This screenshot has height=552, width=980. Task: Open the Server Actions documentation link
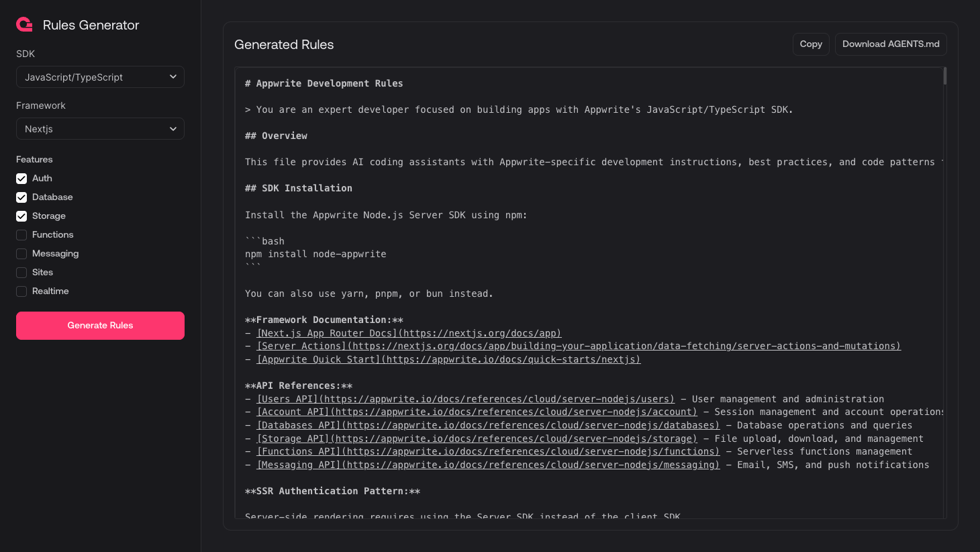click(x=578, y=346)
